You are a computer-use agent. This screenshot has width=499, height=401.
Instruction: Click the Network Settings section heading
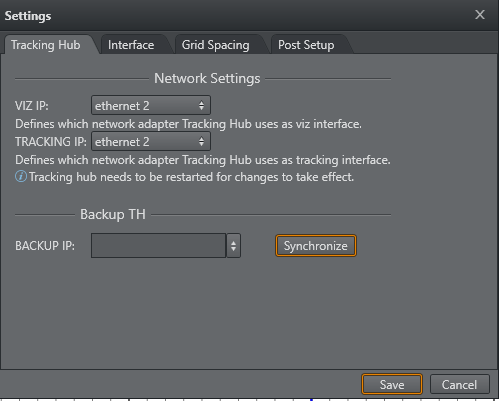[x=207, y=78]
